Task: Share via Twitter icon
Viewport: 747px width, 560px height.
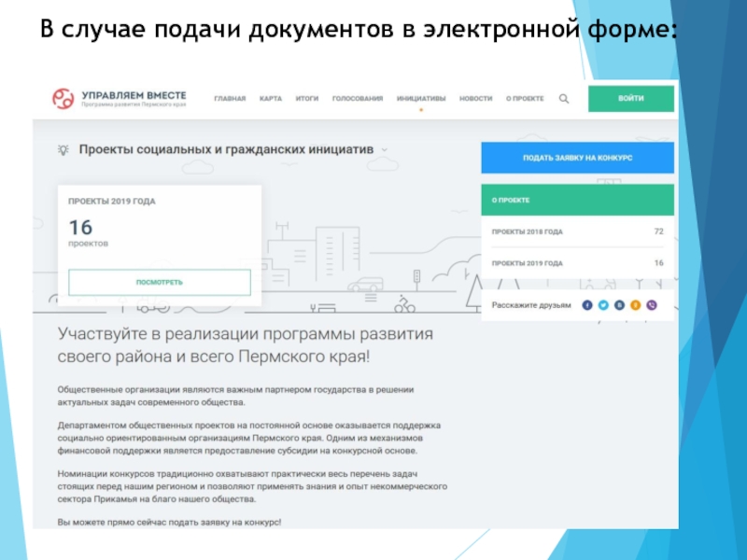Action: click(x=603, y=305)
